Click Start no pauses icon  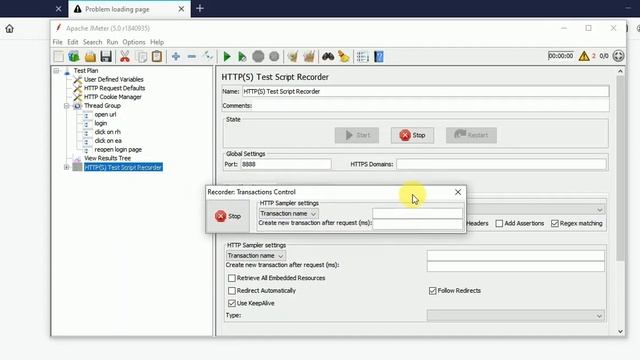(x=242, y=56)
